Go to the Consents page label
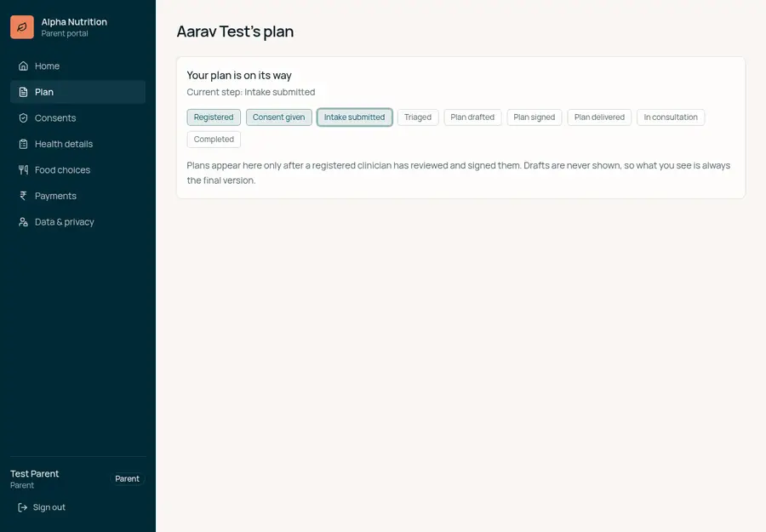This screenshot has height=532, width=766. [x=55, y=117]
